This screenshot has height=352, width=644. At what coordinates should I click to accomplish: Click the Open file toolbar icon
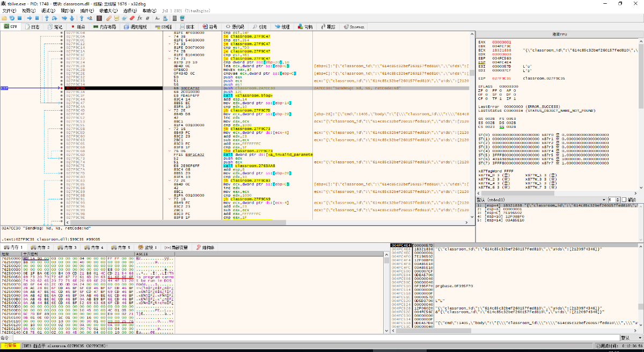coord(4,18)
